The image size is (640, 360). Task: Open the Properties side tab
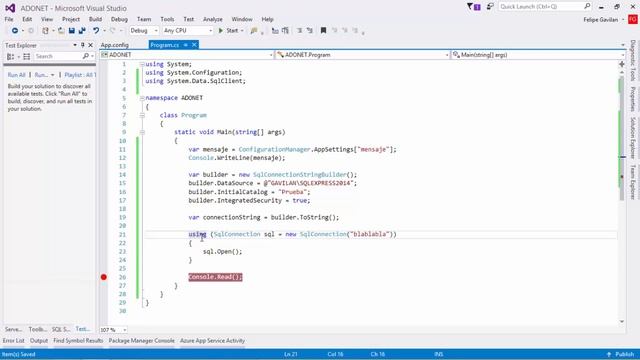click(x=633, y=99)
